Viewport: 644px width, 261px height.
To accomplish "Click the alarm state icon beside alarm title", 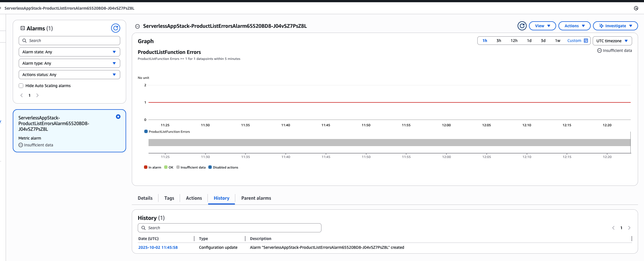I will pyautogui.click(x=137, y=26).
